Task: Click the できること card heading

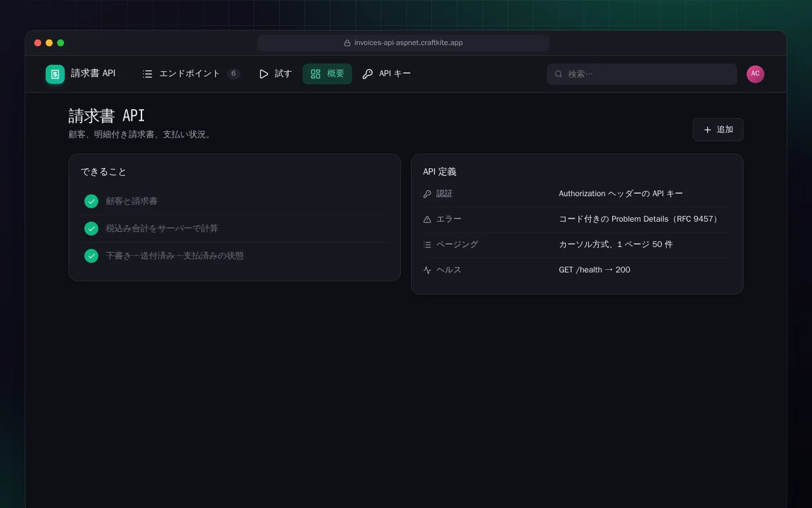Action: point(103,172)
